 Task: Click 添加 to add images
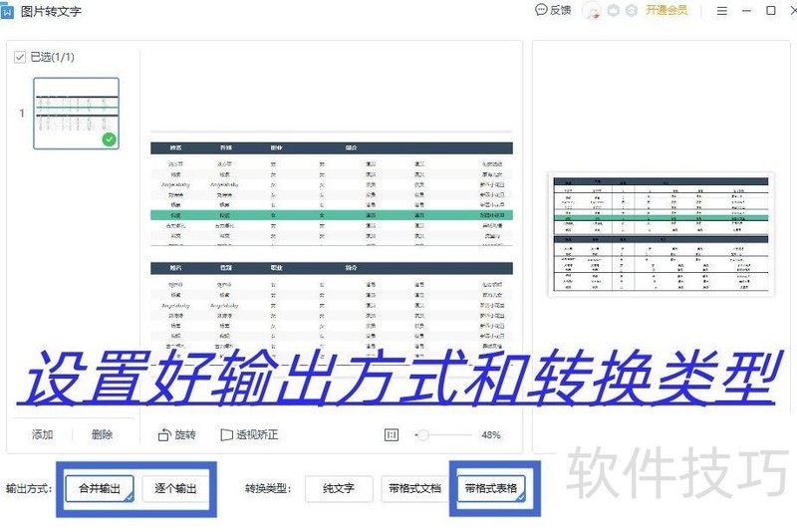[42, 435]
